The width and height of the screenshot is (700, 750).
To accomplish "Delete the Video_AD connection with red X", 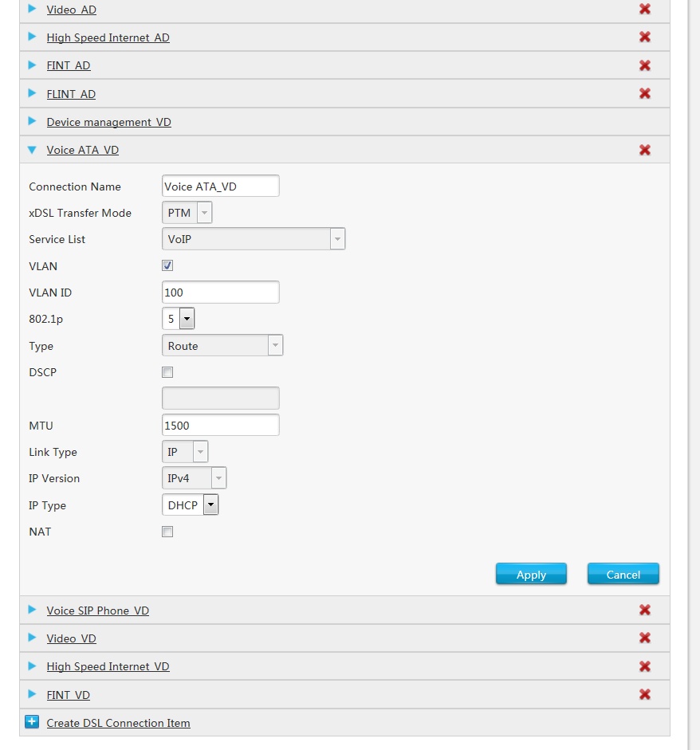I will pos(644,10).
